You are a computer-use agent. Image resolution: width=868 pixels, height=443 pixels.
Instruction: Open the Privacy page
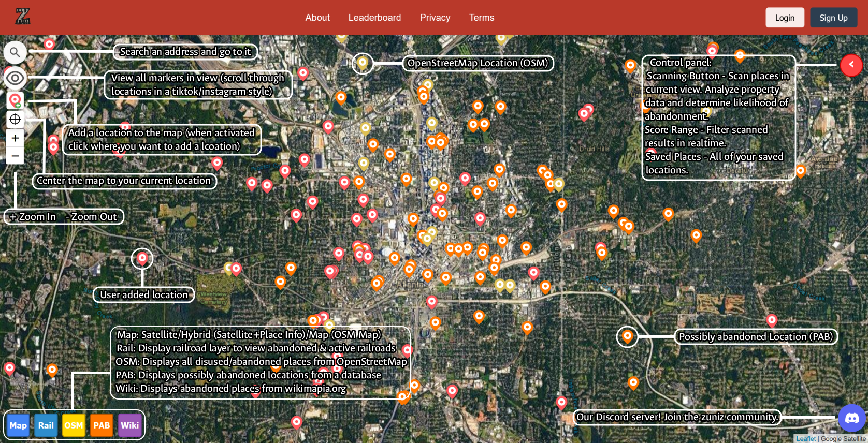(x=435, y=18)
